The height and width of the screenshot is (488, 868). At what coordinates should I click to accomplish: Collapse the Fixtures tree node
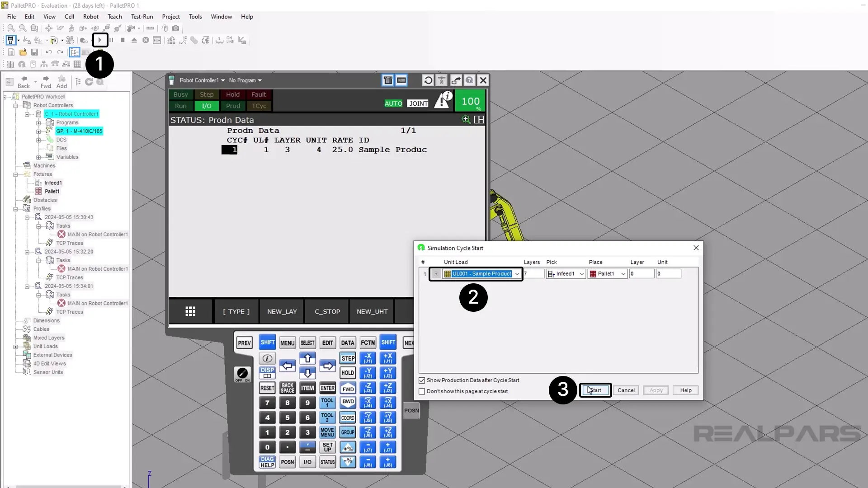(x=15, y=174)
